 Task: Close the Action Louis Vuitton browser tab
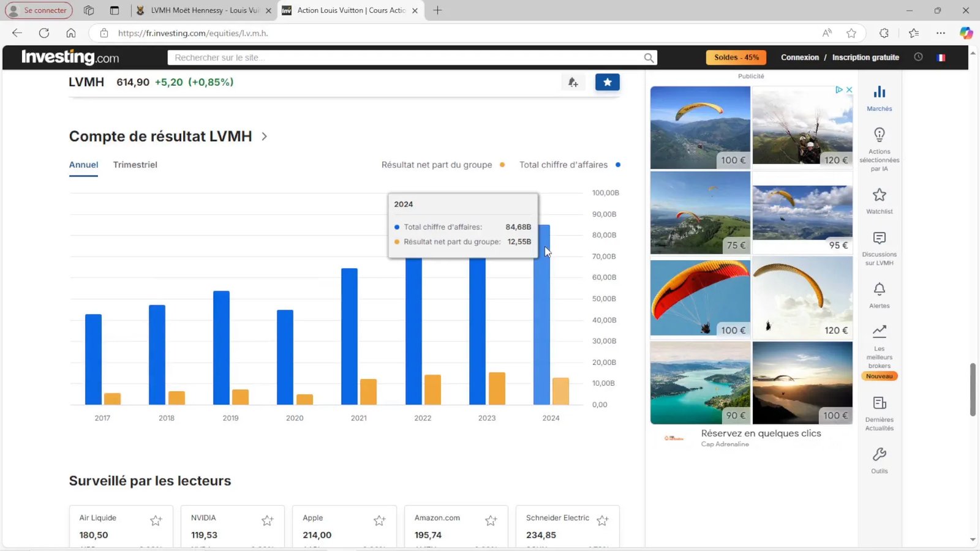[x=415, y=10]
